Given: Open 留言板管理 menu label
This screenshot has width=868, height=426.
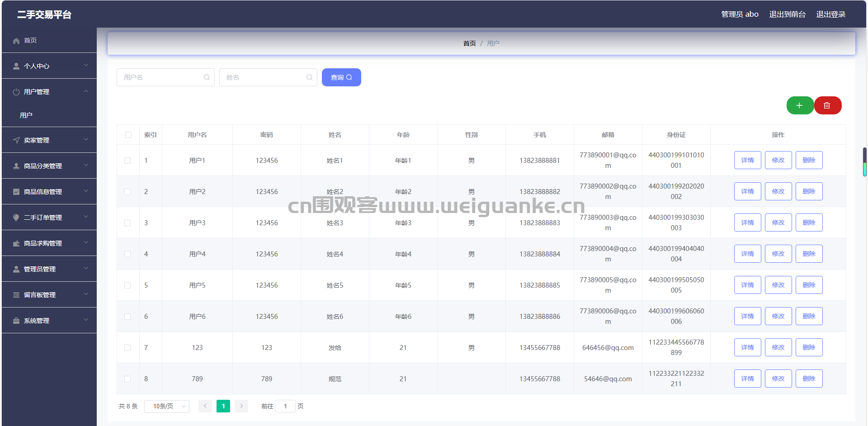Looking at the screenshot, I should [40, 295].
